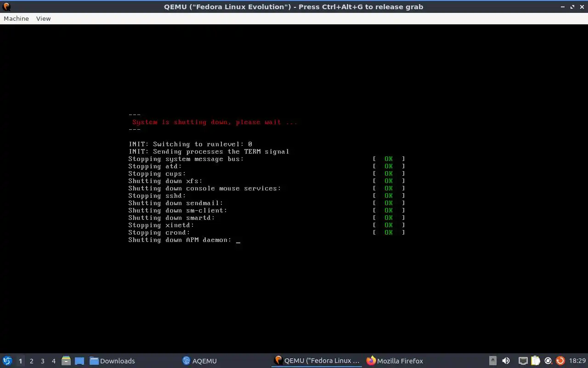Click the 'System is shutting down' red text
The width and height of the screenshot is (588, 368).
pyautogui.click(x=215, y=122)
